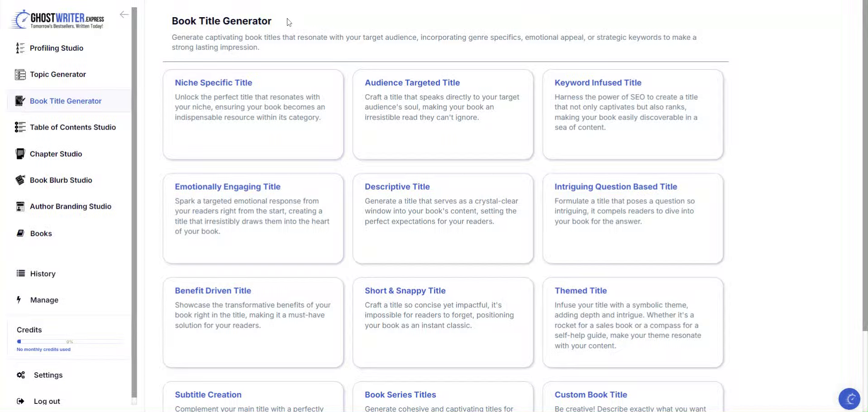This screenshot has height=412, width=868.
Task: Click the Chapter Studio sidebar icon
Action: pyautogui.click(x=20, y=154)
